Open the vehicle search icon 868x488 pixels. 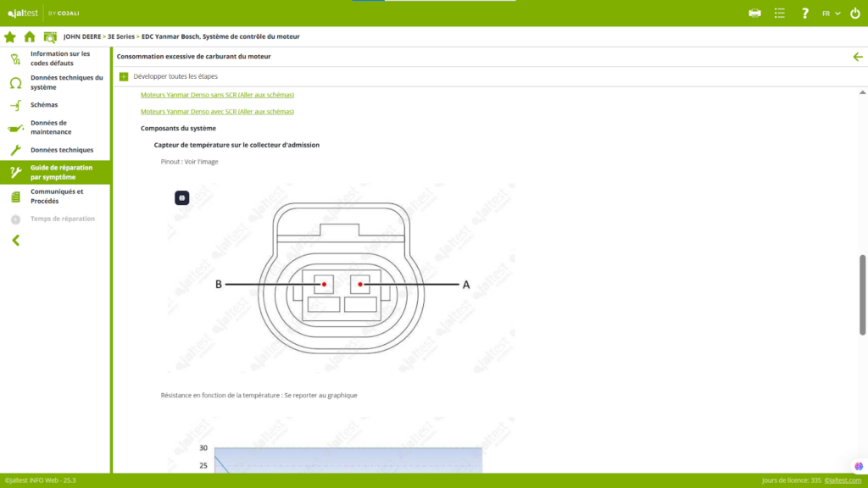pyautogui.click(x=50, y=36)
